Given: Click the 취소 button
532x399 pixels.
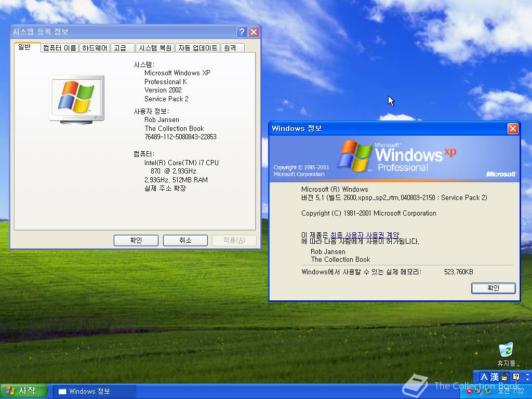Looking at the screenshot, I should click(x=185, y=240).
